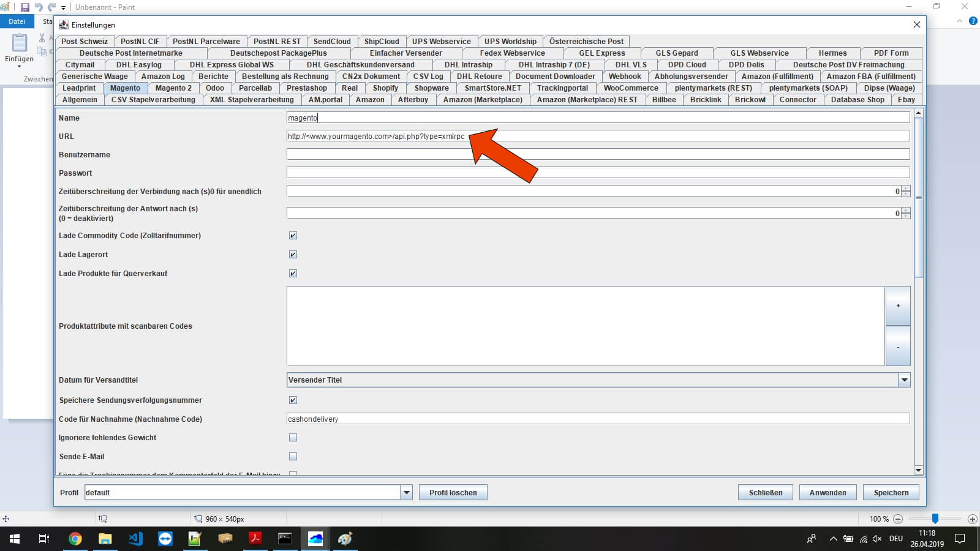The width and height of the screenshot is (980, 551).
Task: Open Adobe Acrobat from the taskbar
Action: [255, 539]
